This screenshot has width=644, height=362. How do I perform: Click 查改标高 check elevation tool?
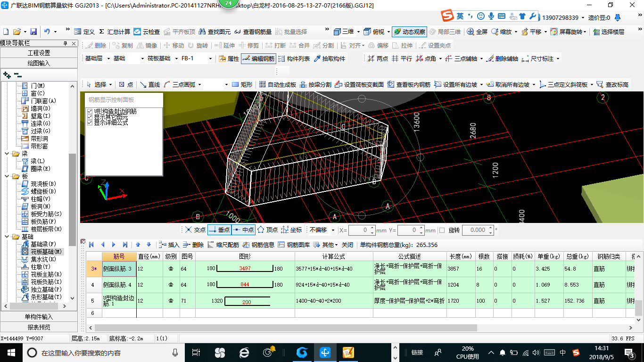coord(612,84)
